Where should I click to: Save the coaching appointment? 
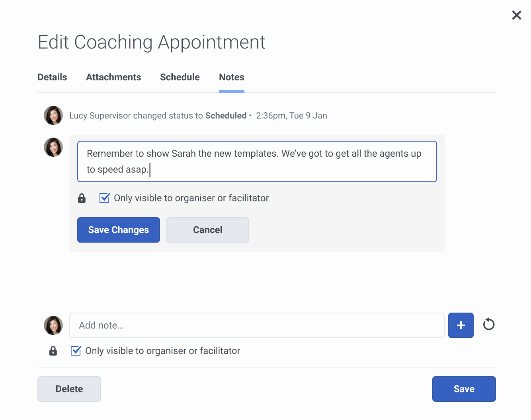point(464,389)
